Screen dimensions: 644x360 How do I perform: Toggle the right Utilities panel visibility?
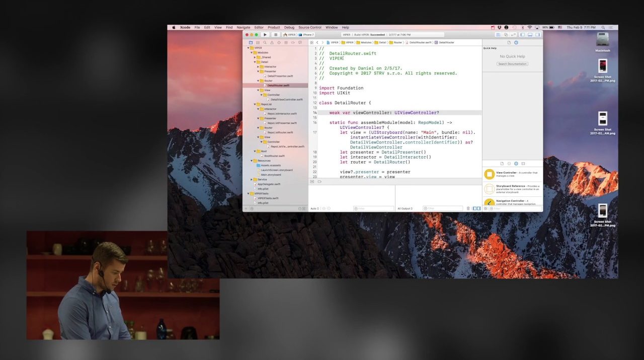(536, 35)
